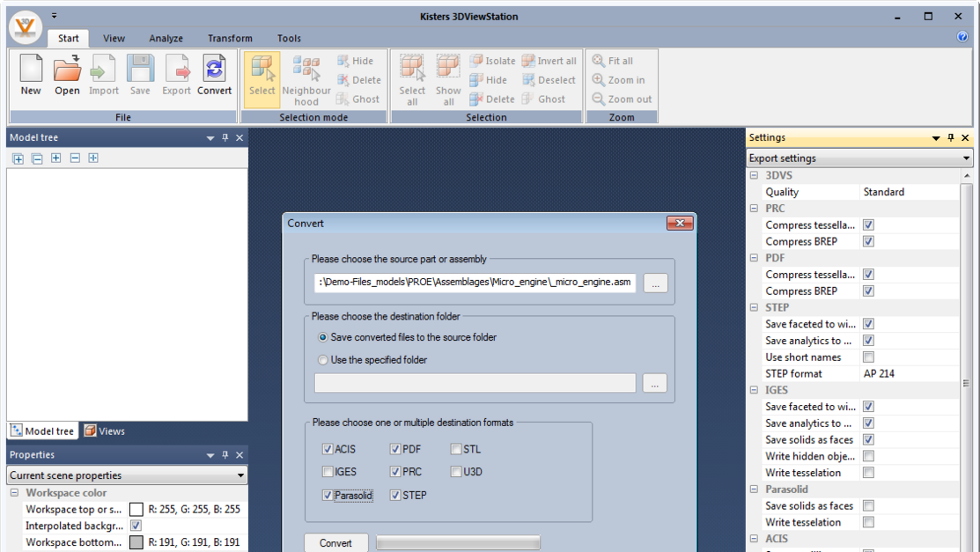Click Hide in the Selection group
Image resolution: width=980 pixels, height=552 pixels.
[x=488, y=80]
